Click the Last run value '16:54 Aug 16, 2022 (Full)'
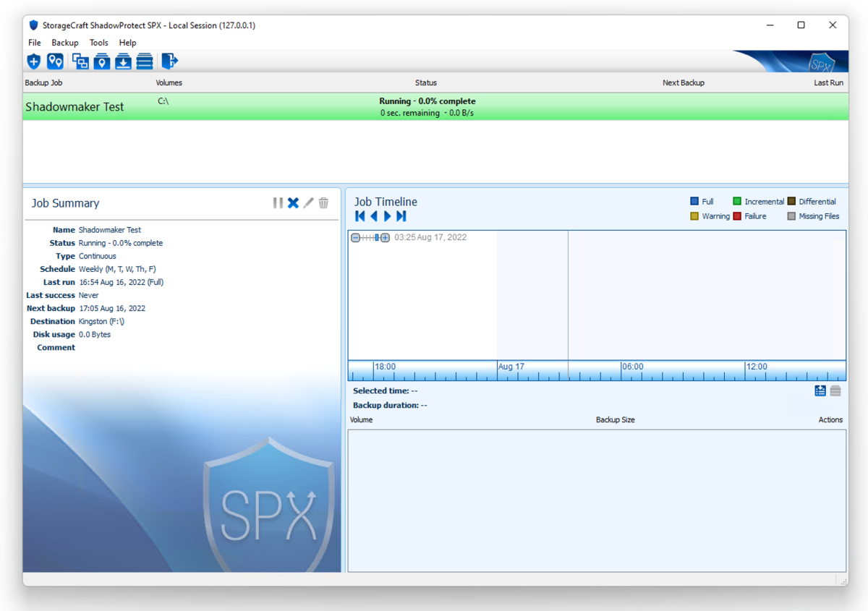The image size is (868, 611). point(122,283)
